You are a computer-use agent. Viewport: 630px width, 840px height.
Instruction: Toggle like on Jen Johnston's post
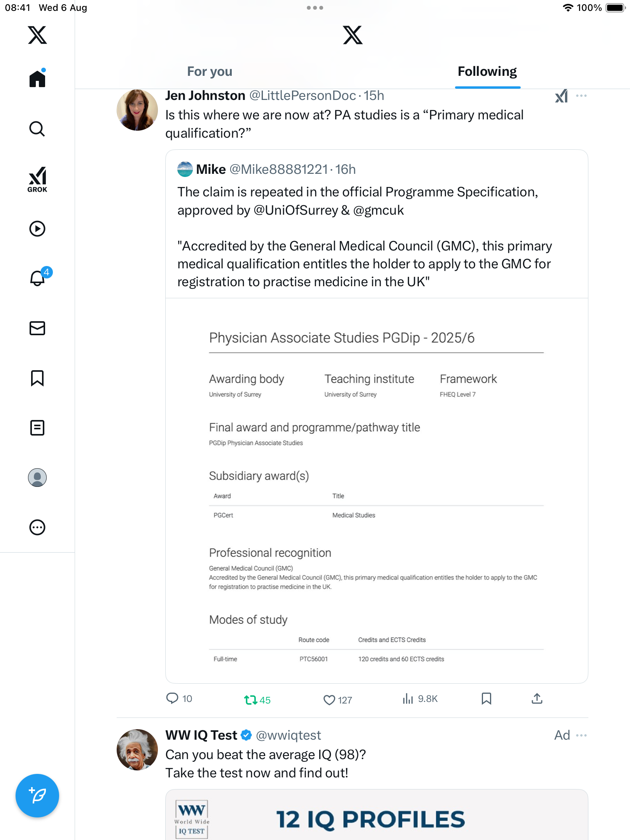click(x=329, y=700)
